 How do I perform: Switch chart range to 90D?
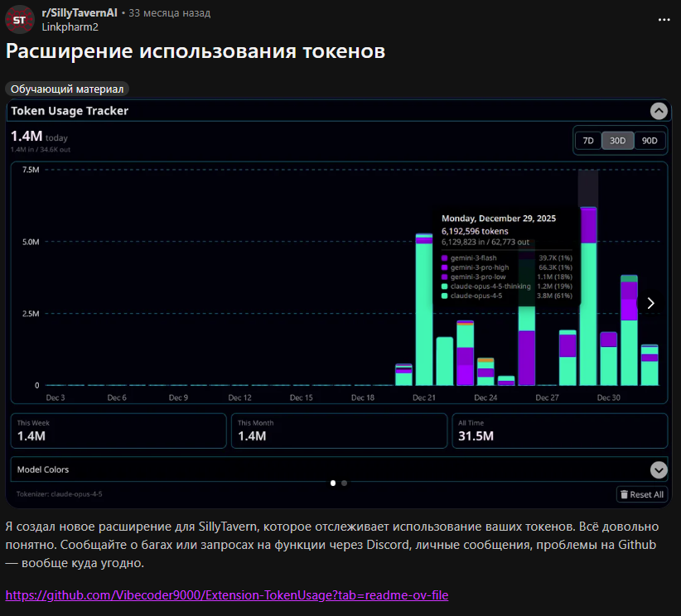[x=649, y=141]
